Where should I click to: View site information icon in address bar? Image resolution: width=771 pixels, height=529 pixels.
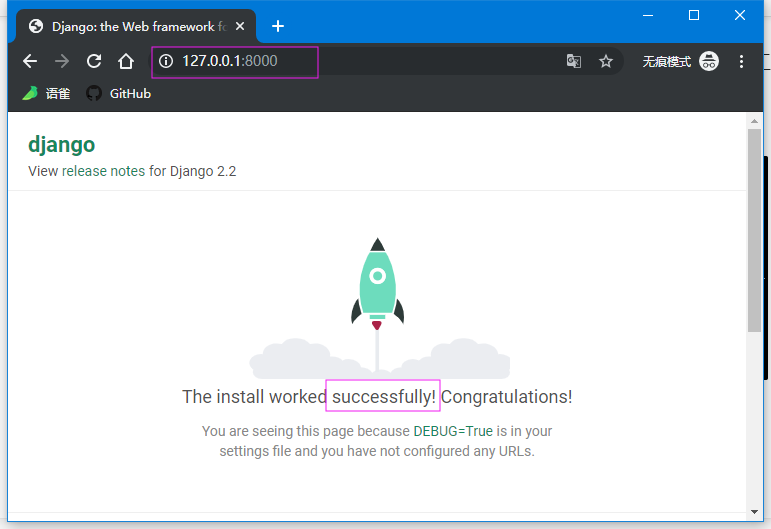166,61
